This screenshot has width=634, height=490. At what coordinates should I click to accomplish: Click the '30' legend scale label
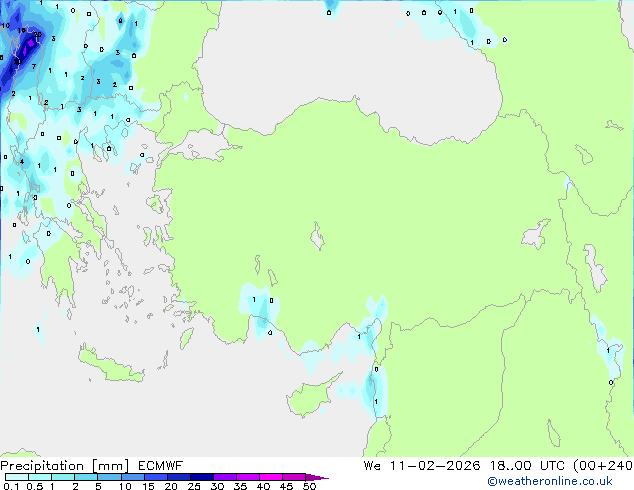217,486
